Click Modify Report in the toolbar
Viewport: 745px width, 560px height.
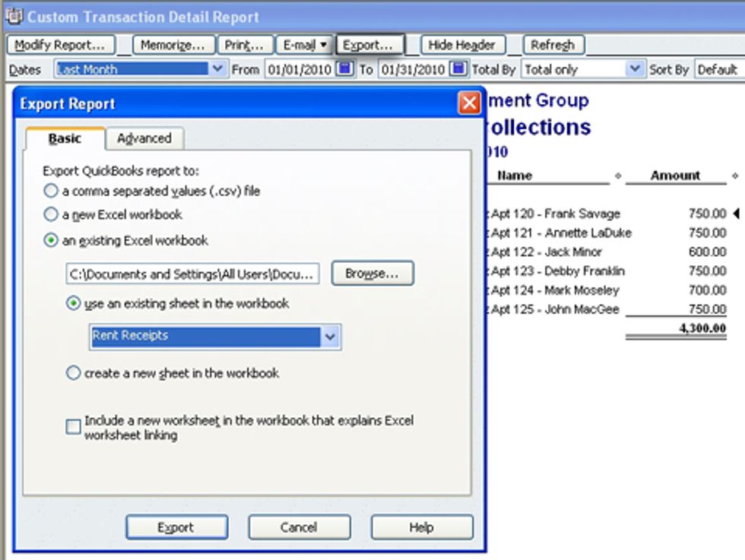click(60, 45)
